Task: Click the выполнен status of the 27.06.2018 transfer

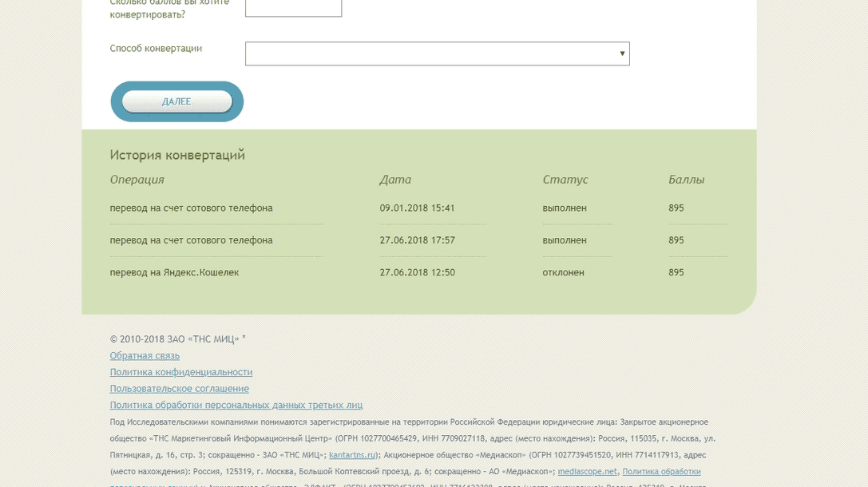Action: pyautogui.click(x=566, y=240)
